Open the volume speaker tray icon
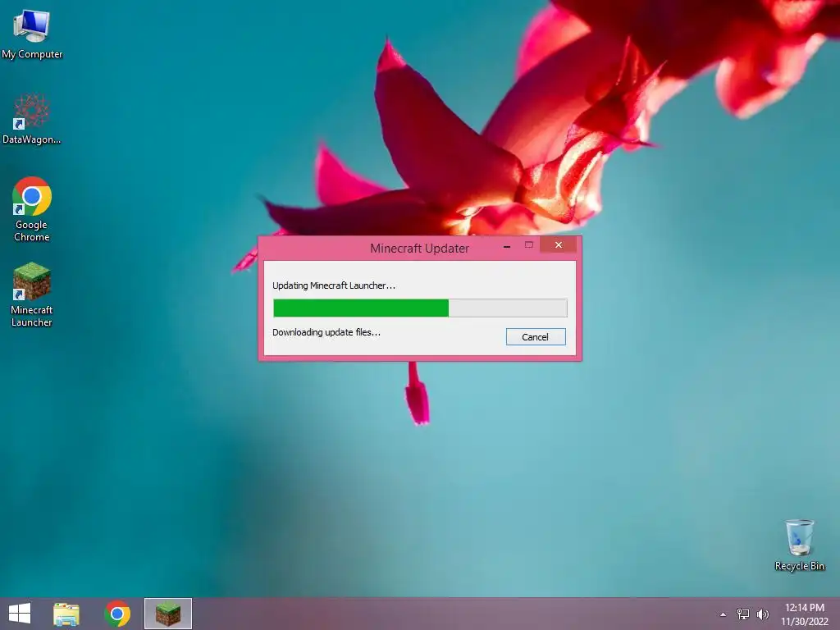The image size is (840, 630). [x=762, y=614]
